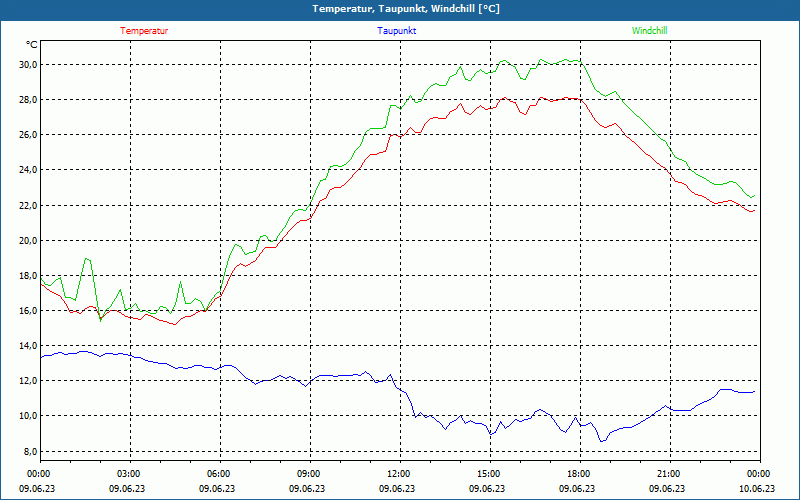Click the 03:00 time axis label
800x500 pixels.
pos(128,474)
